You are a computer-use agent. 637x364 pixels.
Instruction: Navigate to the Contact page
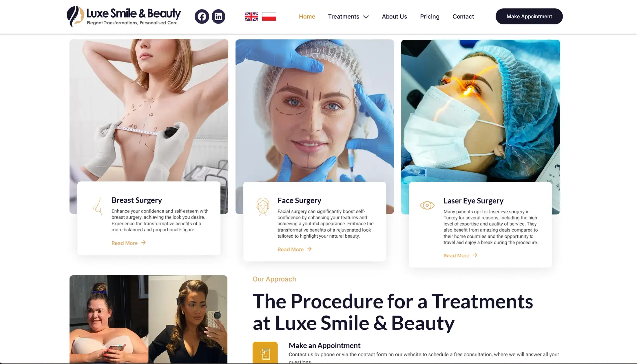(x=463, y=16)
